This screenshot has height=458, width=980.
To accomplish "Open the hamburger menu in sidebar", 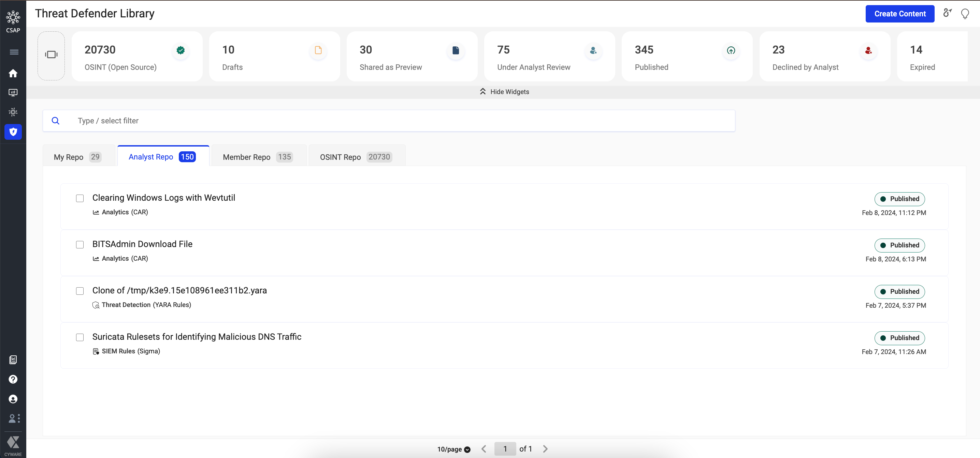I will [14, 52].
